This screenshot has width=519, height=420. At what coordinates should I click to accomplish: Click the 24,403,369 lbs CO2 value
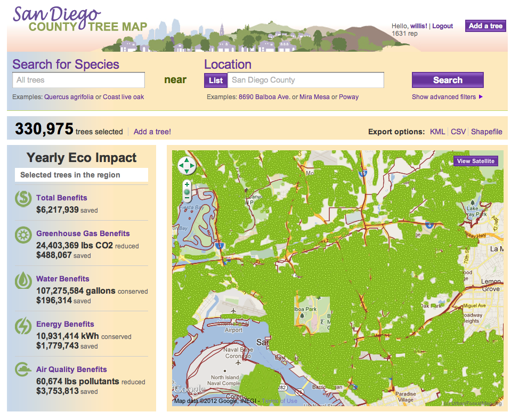[75, 246]
